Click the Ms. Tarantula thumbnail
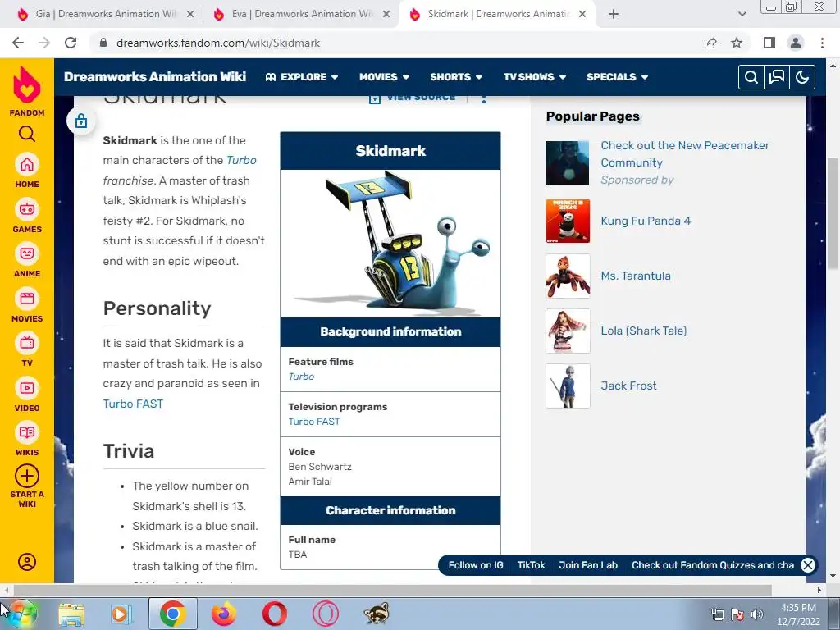The height and width of the screenshot is (630, 840). pyautogui.click(x=568, y=276)
